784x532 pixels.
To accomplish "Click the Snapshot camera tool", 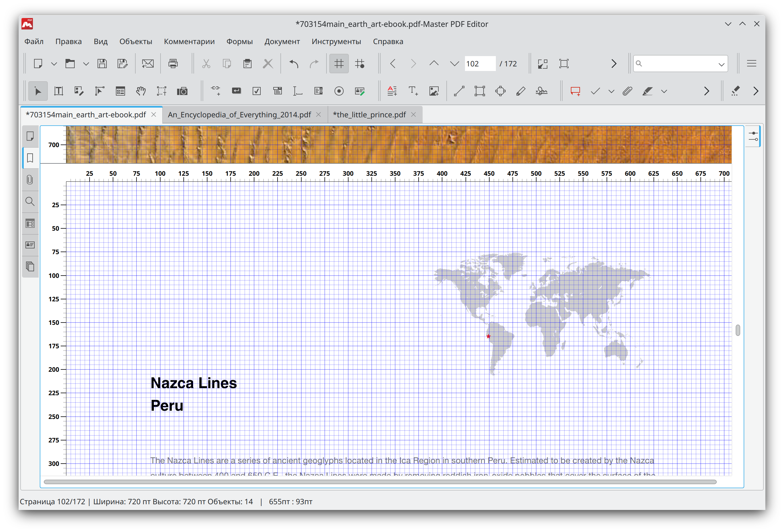I will pos(182,91).
